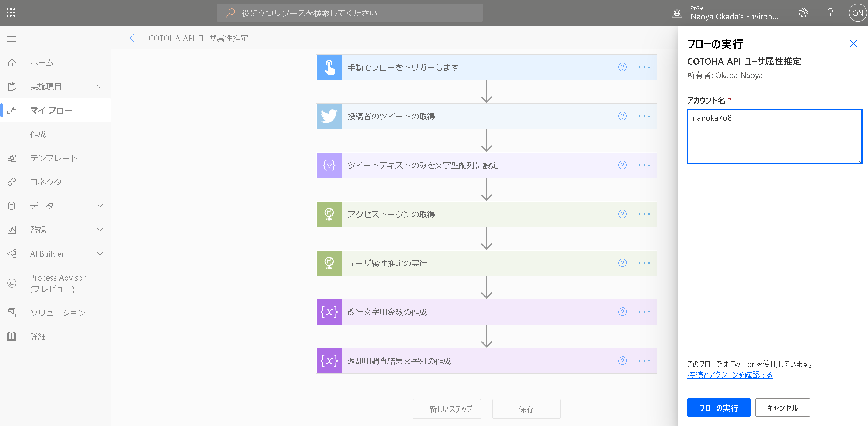Click the アカウント名 text input field
The width and height of the screenshot is (868, 426).
pos(774,136)
